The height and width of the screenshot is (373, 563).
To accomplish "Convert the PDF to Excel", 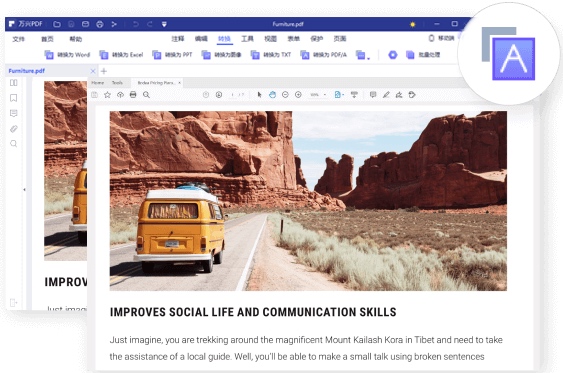I will [x=121, y=55].
